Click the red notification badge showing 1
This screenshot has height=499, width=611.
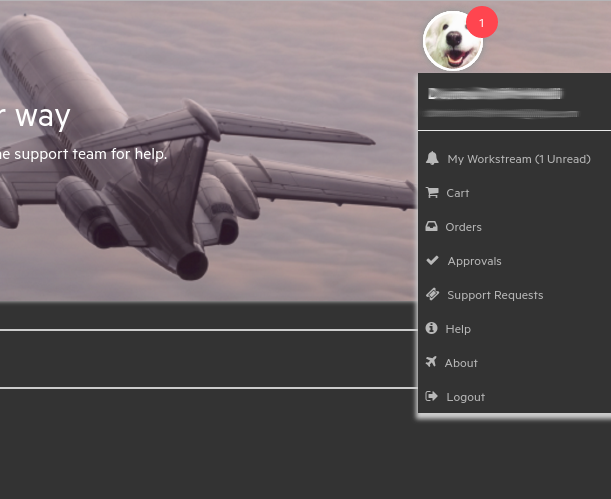point(481,22)
